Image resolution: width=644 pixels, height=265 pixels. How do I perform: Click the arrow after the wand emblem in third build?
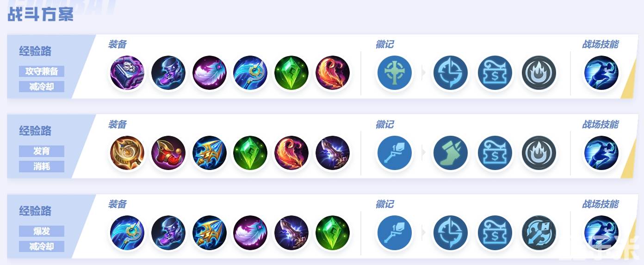423,233
